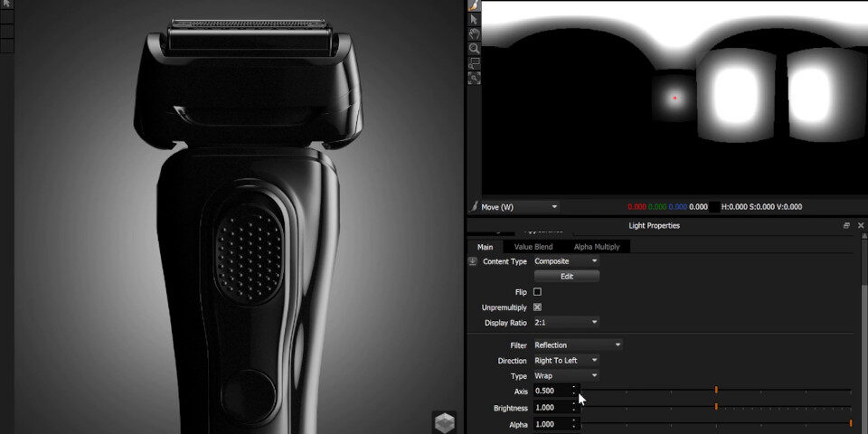Switch to the Value Blend tab
868x434 pixels.
(x=533, y=247)
